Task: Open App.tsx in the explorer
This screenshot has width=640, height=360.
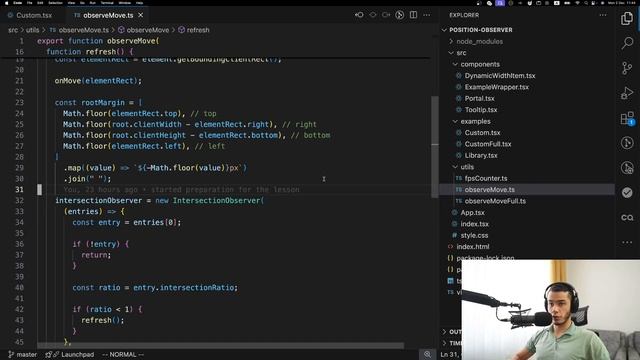Action: (472, 213)
